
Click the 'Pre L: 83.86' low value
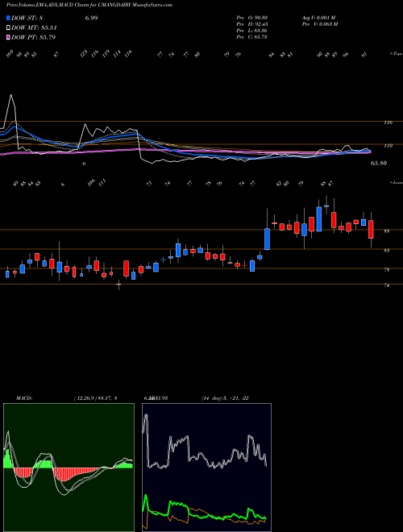(252, 31)
